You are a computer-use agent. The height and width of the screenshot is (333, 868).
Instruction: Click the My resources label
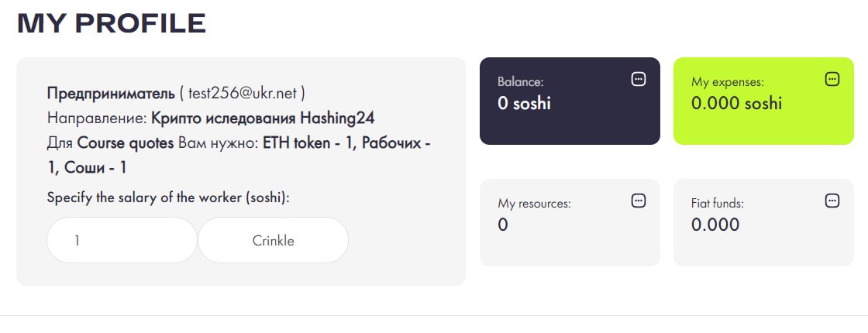tap(534, 204)
